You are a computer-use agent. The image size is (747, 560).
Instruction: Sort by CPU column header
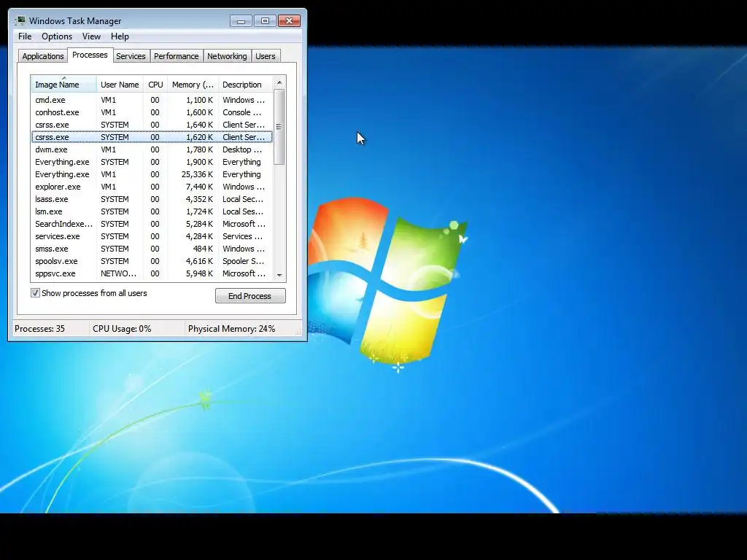(x=155, y=85)
